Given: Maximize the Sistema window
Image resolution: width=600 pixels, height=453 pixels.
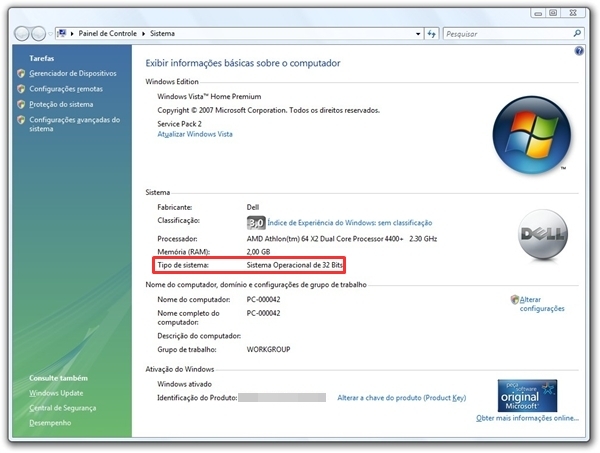Looking at the screenshot, I should [x=553, y=13].
